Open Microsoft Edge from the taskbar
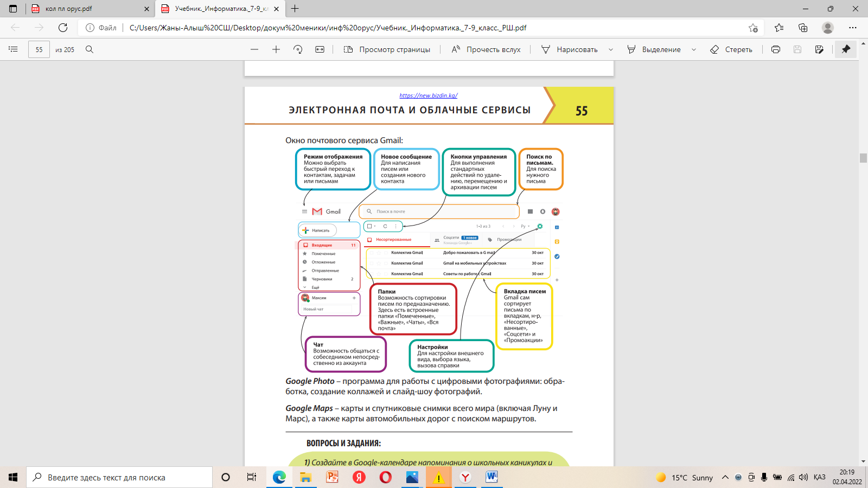The image size is (868, 488). coord(279,477)
